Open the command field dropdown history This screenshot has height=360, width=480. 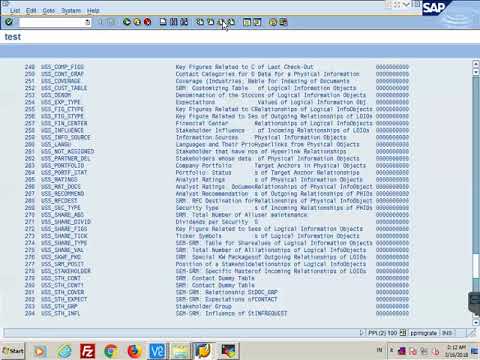click(87, 22)
